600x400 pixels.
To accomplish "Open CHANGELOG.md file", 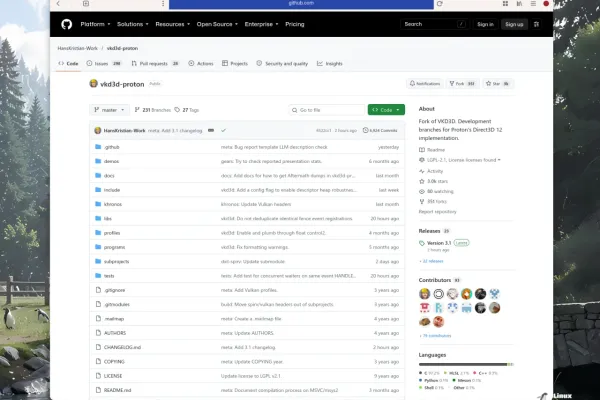I will 122,348.
